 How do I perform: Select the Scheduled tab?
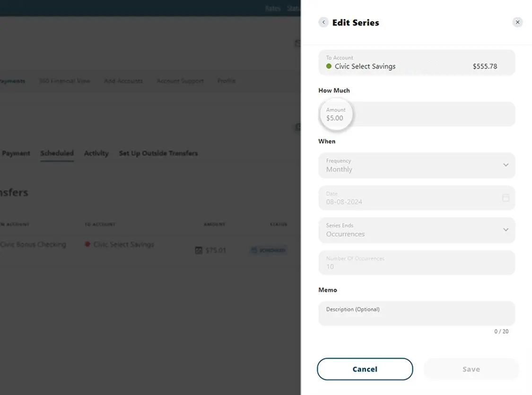[x=57, y=153]
